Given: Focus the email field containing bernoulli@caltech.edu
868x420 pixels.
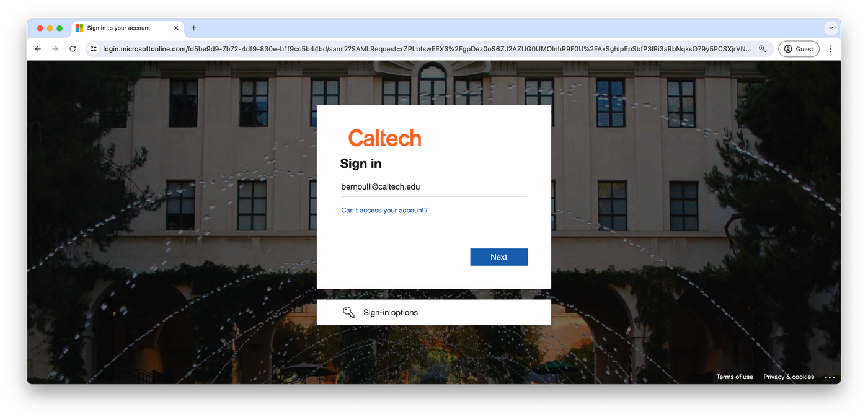Looking at the screenshot, I should click(434, 186).
